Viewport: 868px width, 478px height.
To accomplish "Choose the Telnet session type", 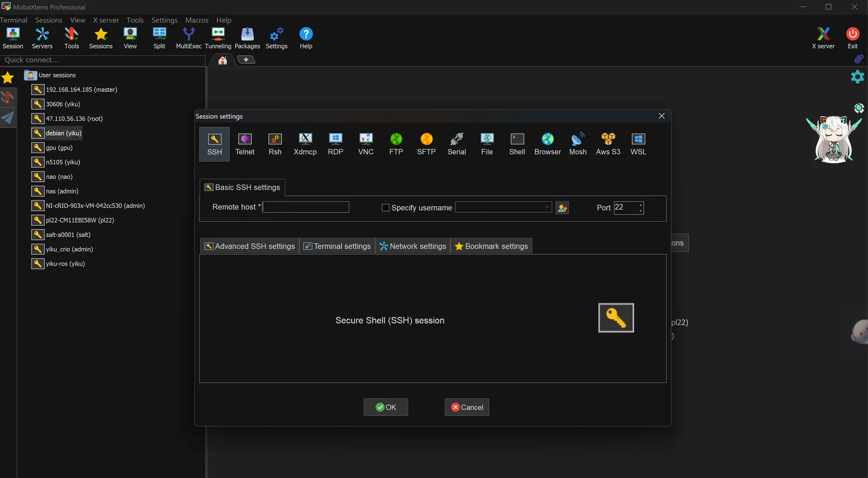I will click(245, 144).
